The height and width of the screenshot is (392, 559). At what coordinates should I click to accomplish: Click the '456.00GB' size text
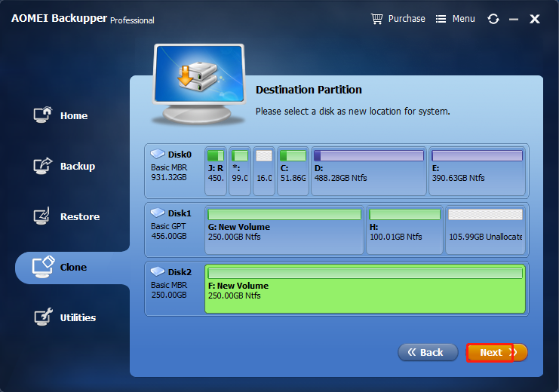169,236
